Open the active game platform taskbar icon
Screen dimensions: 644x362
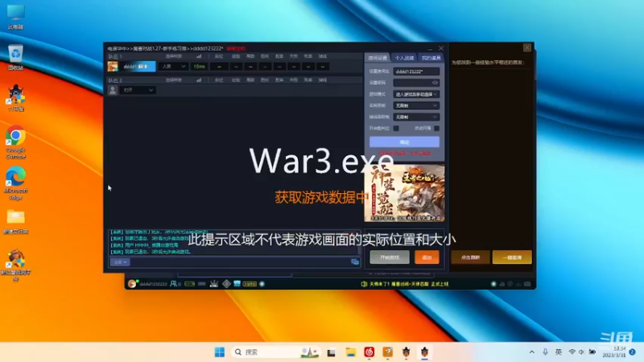(425, 352)
